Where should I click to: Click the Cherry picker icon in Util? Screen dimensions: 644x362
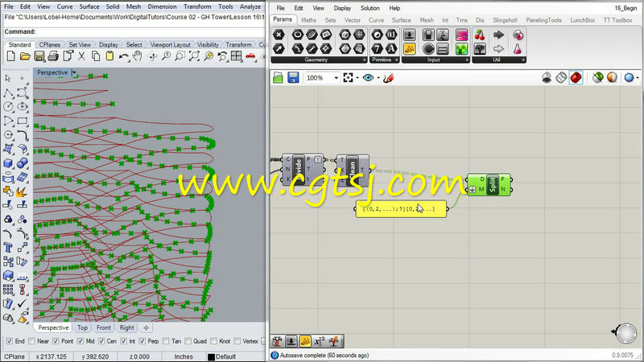point(480,35)
